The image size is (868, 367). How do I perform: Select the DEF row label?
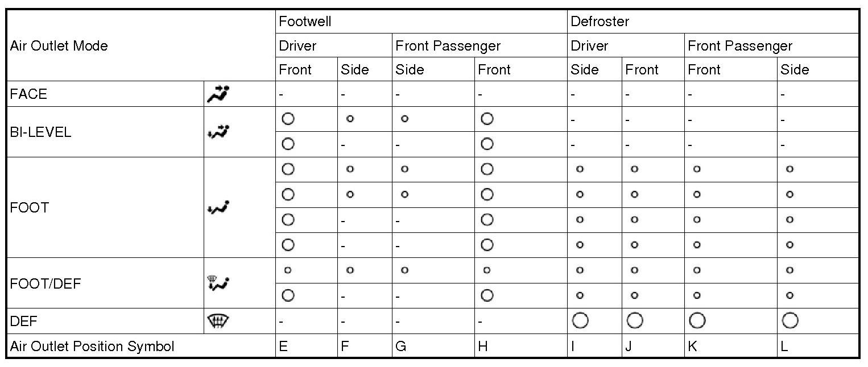[23, 322]
